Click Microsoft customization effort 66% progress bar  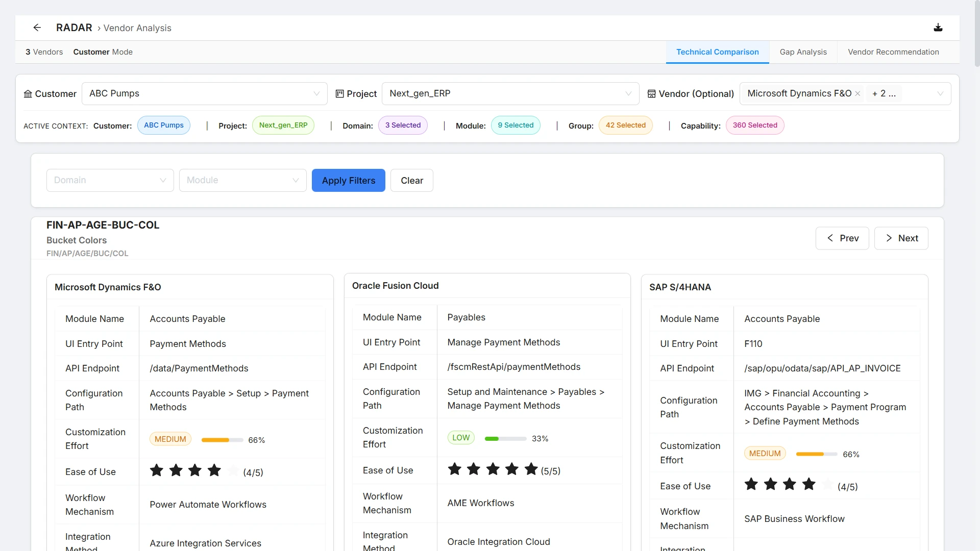coord(222,440)
